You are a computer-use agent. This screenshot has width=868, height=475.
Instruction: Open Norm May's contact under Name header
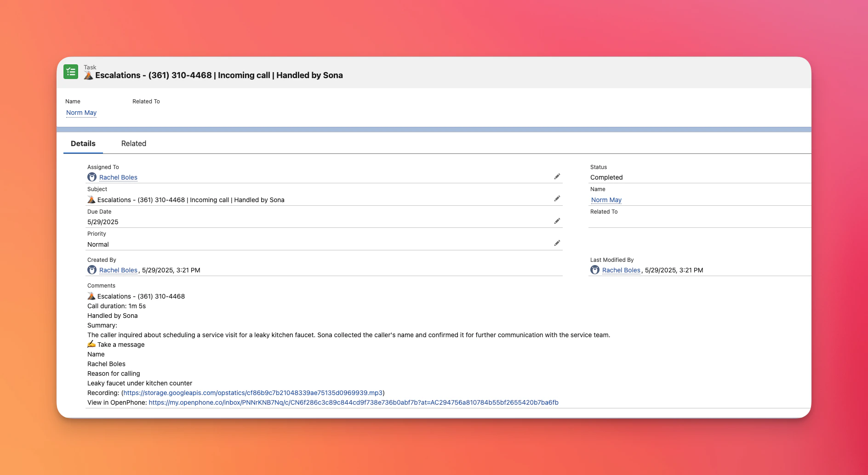[x=81, y=113]
